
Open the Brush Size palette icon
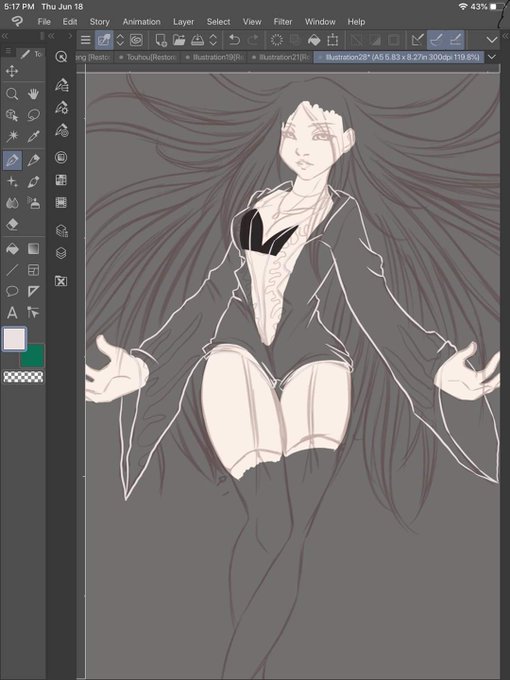coord(61,130)
